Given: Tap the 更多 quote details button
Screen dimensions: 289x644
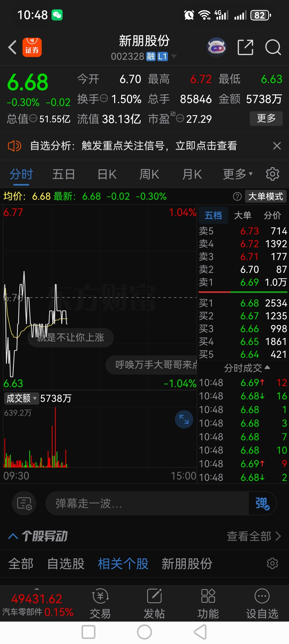Looking at the screenshot, I should pyautogui.click(x=266, y=118).
